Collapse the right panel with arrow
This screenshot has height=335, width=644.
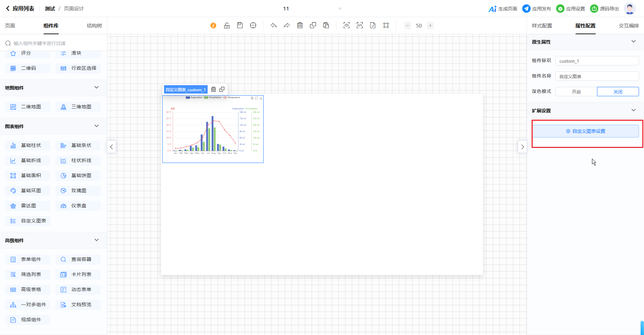[522, 147]
